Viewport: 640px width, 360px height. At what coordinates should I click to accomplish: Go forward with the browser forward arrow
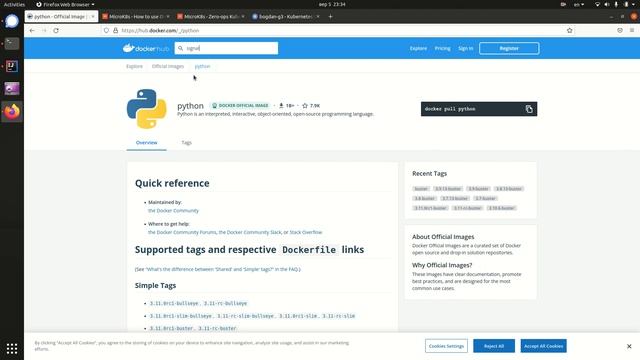[x=44, y=31]
